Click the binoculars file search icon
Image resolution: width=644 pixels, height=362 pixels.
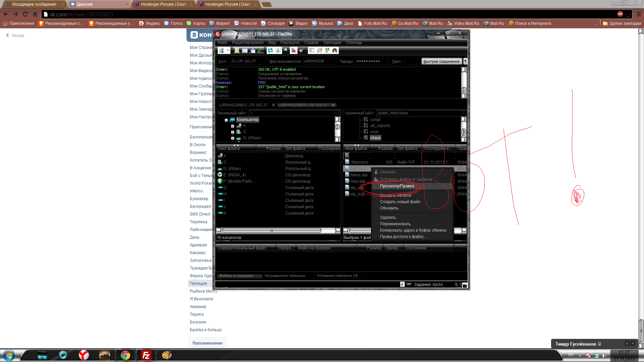(x=335, y=51)
